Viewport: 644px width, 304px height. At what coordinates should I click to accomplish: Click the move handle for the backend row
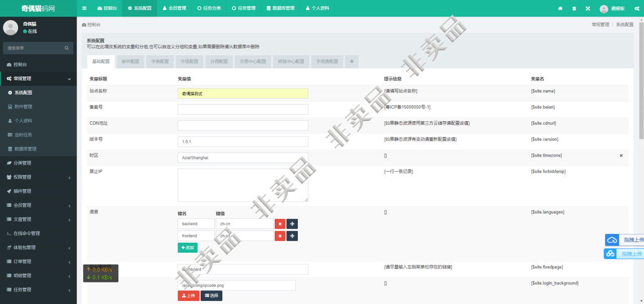(292, 223)
